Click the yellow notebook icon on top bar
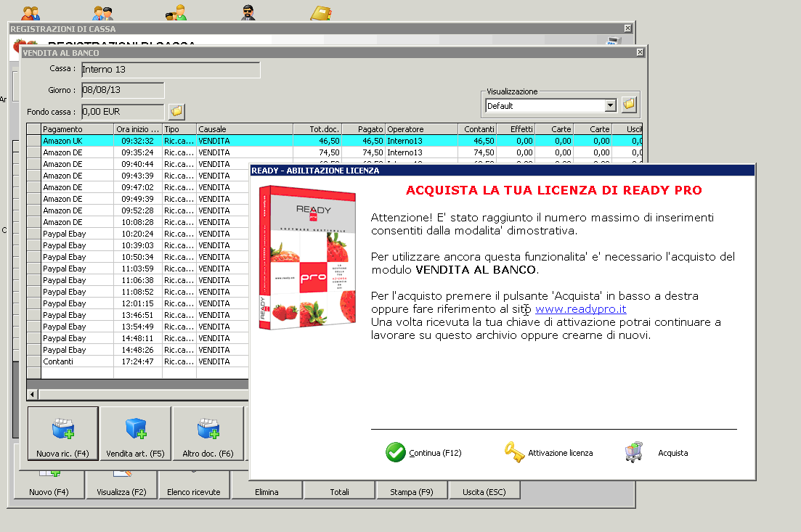801x532 pixels. point(321,13)
